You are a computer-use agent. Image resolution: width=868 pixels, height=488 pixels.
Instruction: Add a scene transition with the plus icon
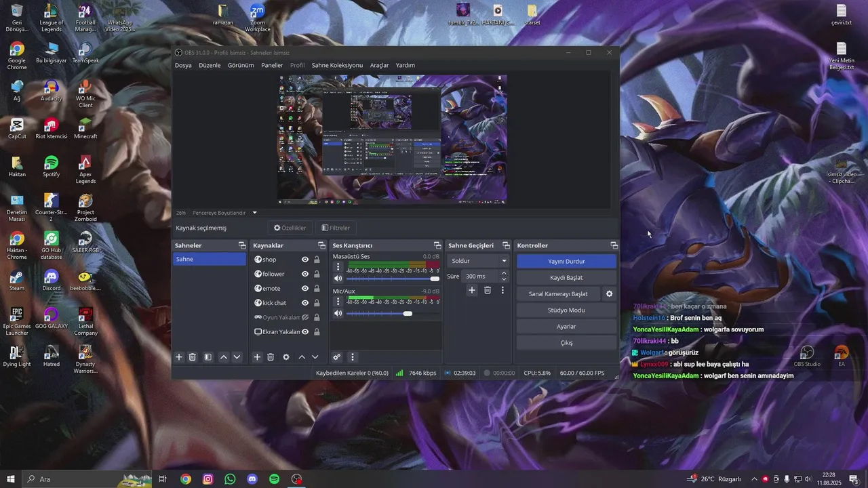472,290
